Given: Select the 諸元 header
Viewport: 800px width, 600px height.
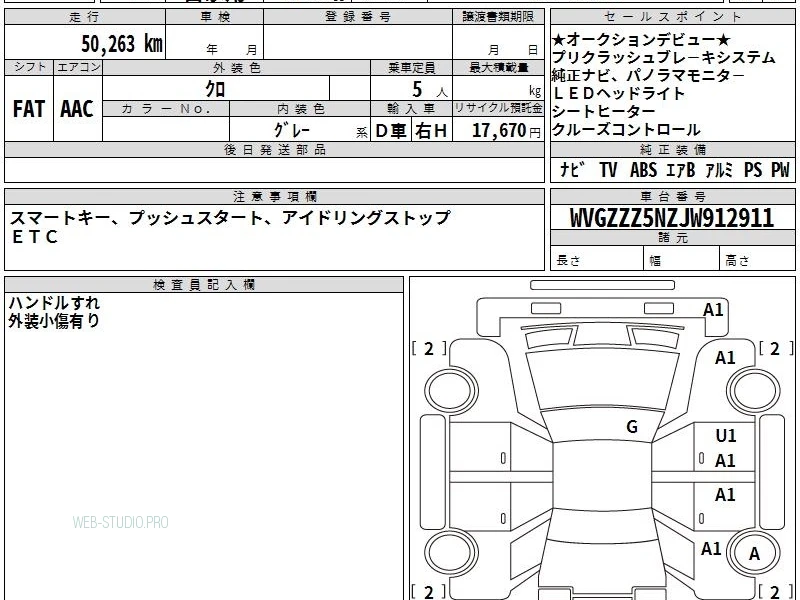Looking at the screenshot, I should tap(672, 238).
